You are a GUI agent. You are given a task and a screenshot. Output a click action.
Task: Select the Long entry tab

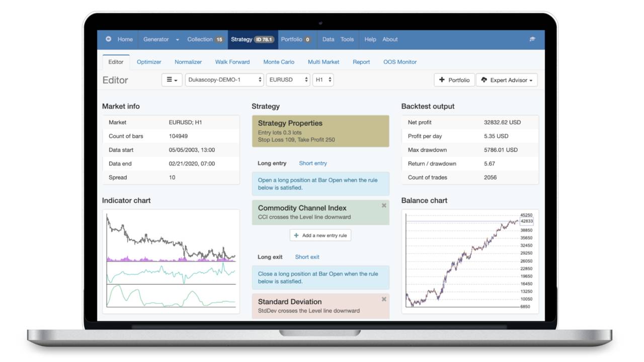(x=272, y=163)
